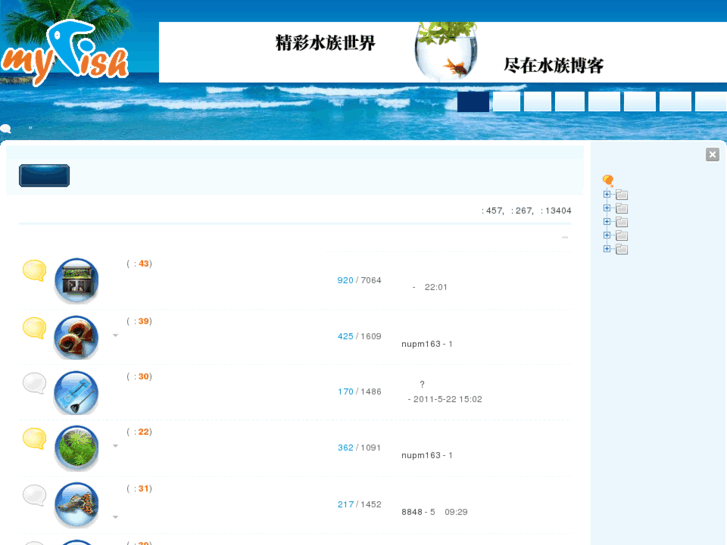Expand the small arrow next to the plants forum

[115, 446]
